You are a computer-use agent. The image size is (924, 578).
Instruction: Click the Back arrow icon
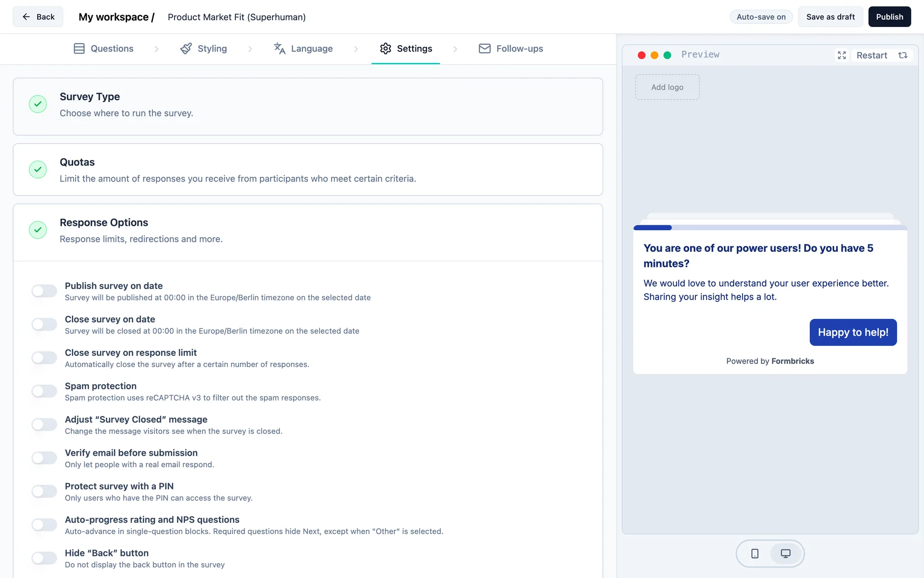click(26, 17)
